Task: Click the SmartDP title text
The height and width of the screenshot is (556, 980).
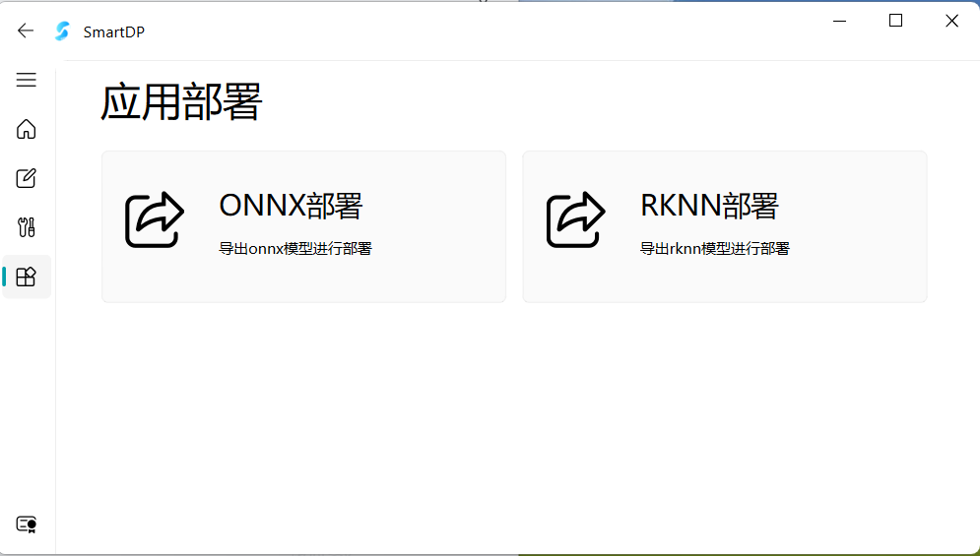Action: coord(113,31)
